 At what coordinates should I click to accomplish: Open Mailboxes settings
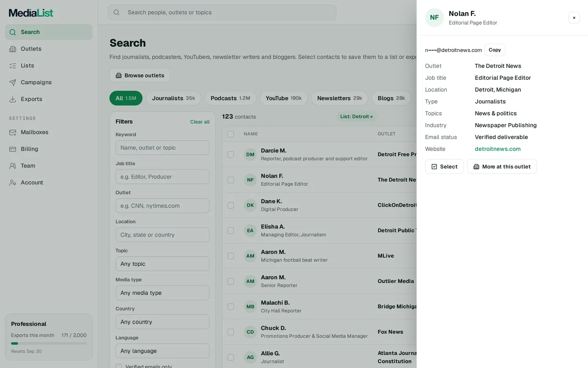coord(49,132)
